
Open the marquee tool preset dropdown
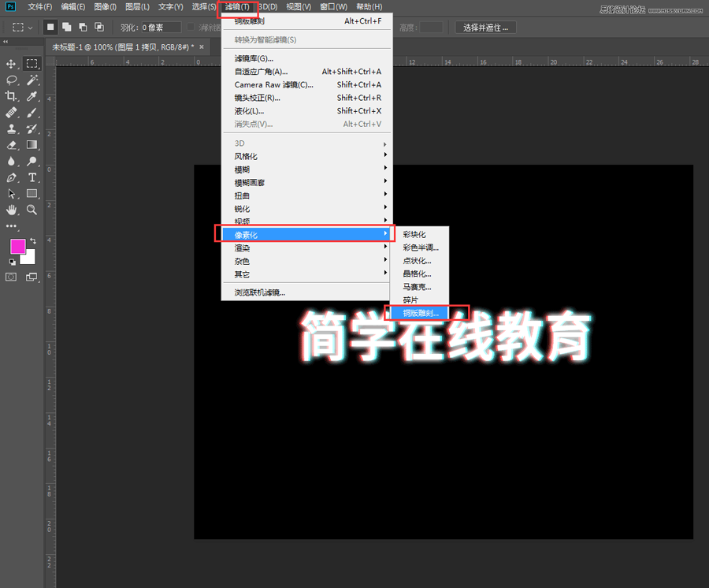point(22,27)
